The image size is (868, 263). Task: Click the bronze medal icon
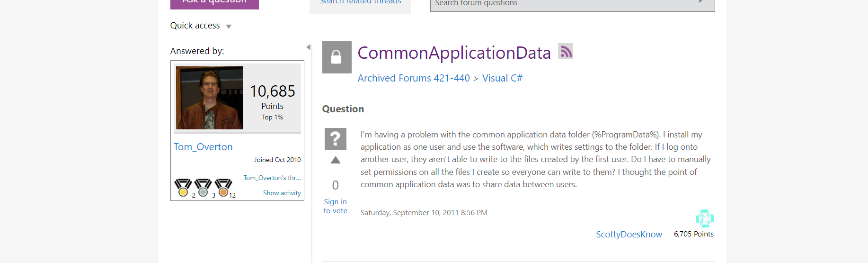223,188
